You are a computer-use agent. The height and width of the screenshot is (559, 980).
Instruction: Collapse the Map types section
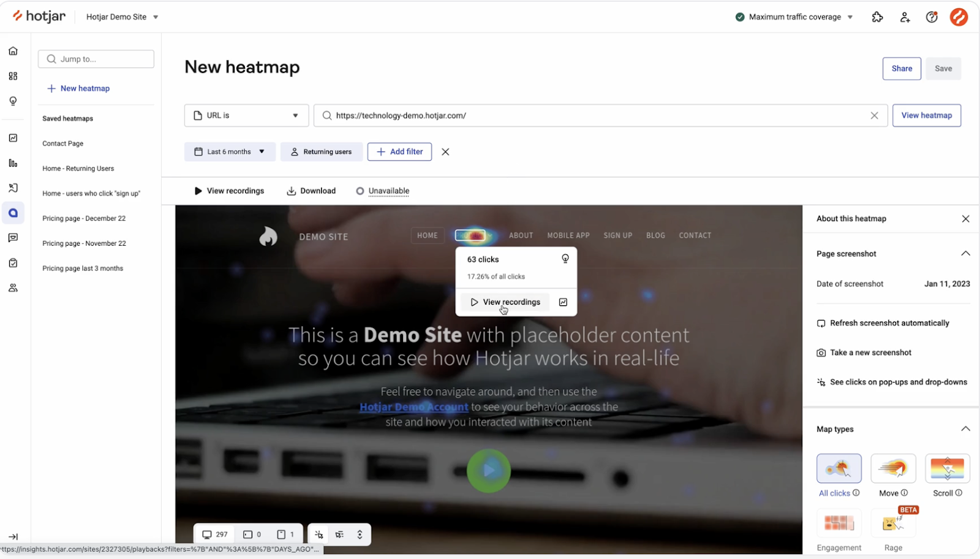(x=965, y=429)
